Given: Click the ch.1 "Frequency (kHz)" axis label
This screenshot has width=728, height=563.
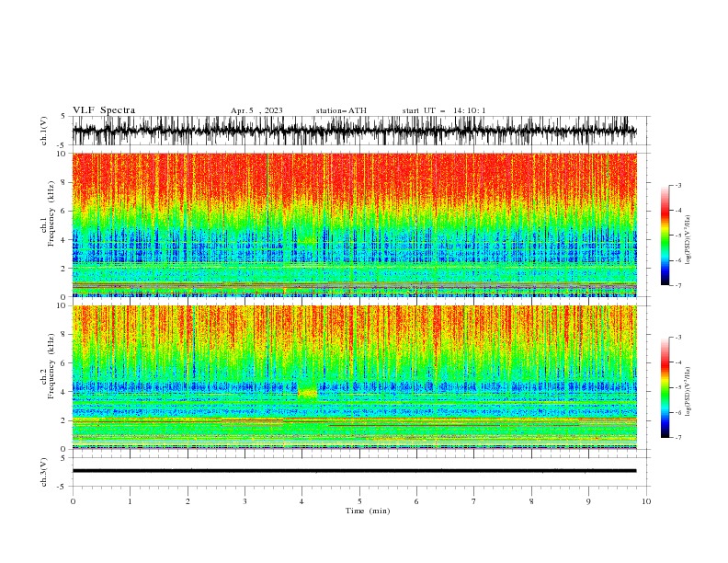Looking at the screenshot, I should point(51,214).
